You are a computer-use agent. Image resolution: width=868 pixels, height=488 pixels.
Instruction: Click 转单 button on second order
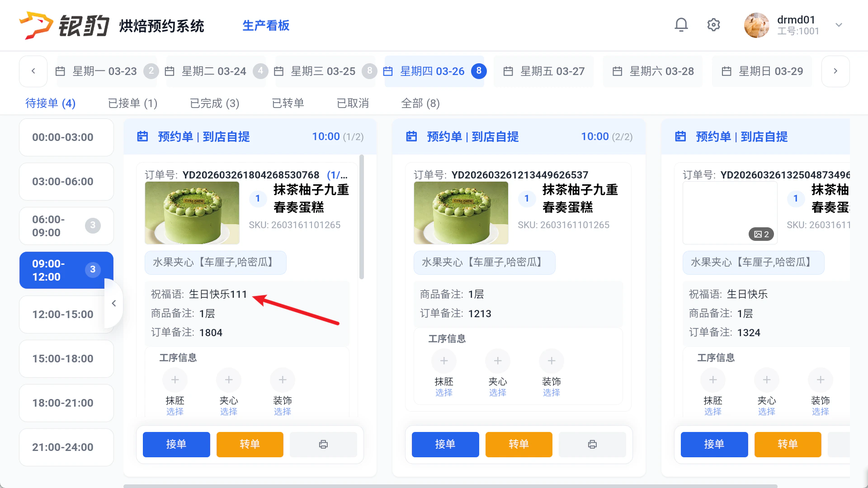[x=519, y=445]
